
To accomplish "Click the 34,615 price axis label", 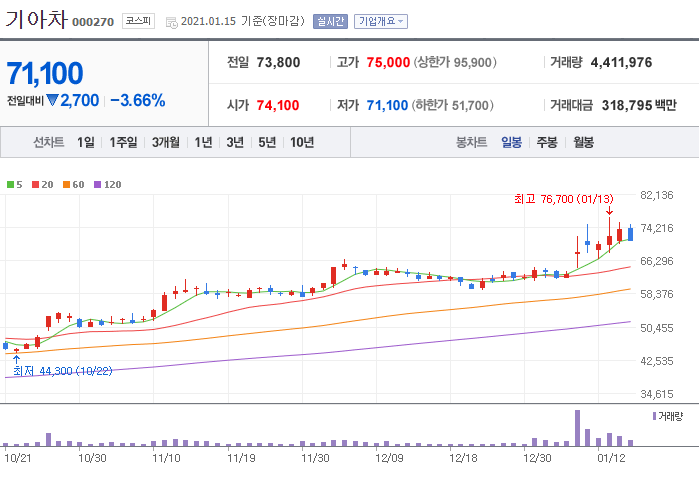I will point(657,394).
